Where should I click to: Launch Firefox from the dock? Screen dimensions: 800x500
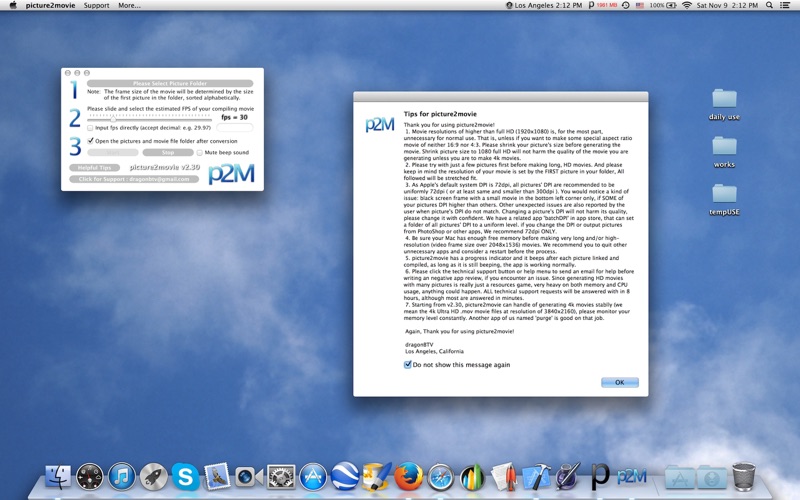point(409,477)
